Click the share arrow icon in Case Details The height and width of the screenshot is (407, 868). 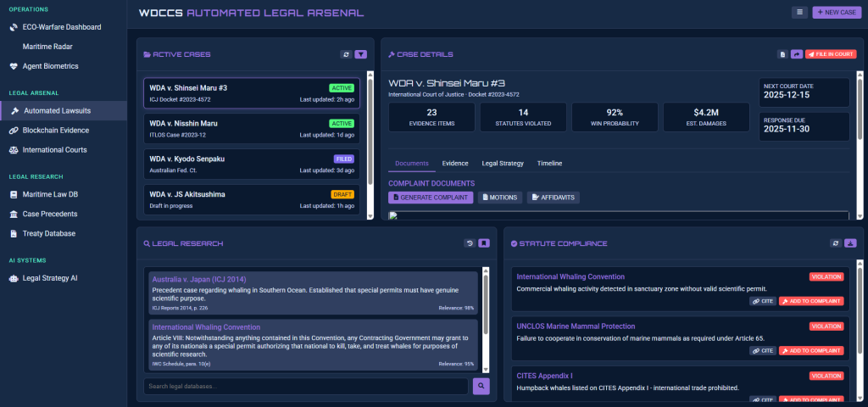797,54
